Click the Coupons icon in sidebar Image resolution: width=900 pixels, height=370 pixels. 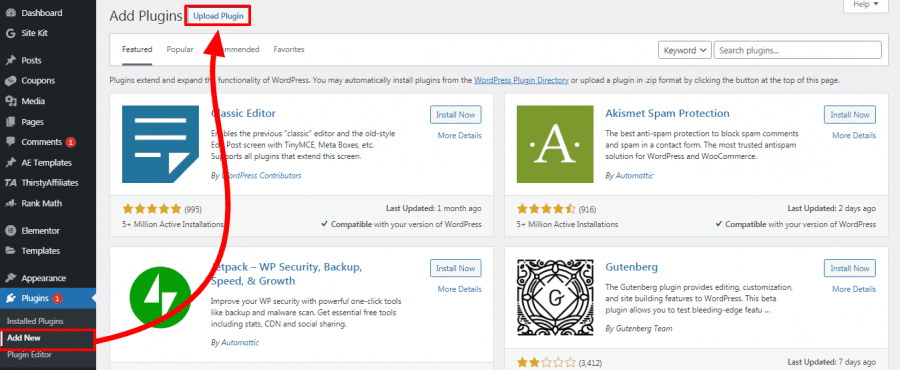(10, 81)
